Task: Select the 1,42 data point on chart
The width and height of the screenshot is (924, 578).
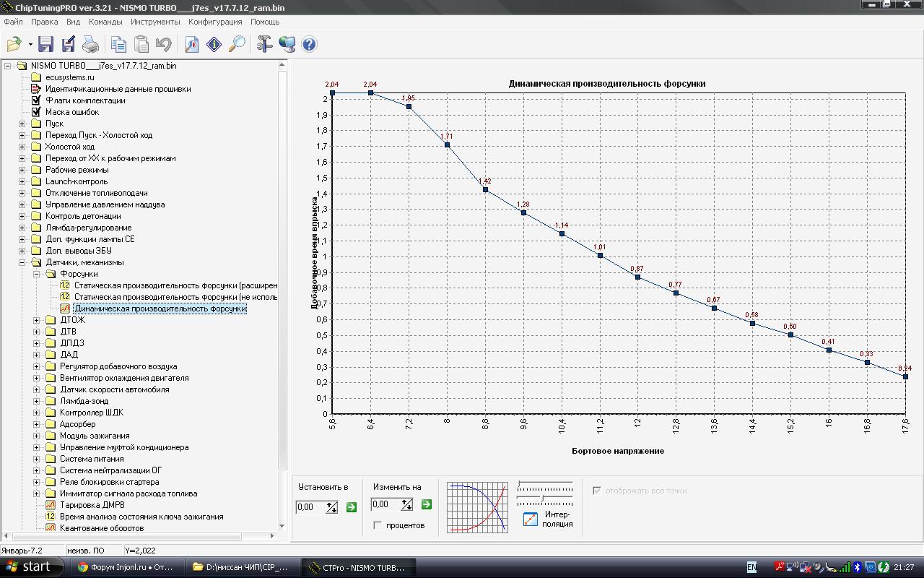Action: (486, 190)
